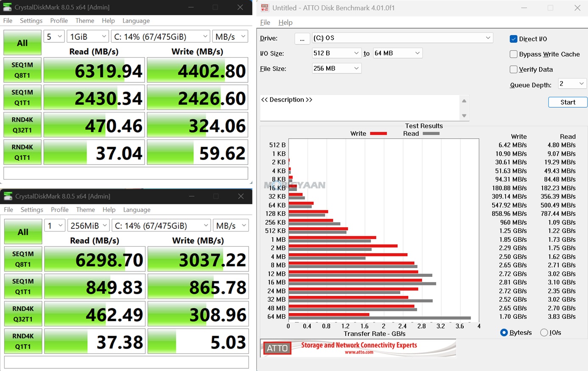Click the 3.83 GB/s read value in ATTO
The height and width of the screenshot is (371, 588).
(x=562, y=317)
